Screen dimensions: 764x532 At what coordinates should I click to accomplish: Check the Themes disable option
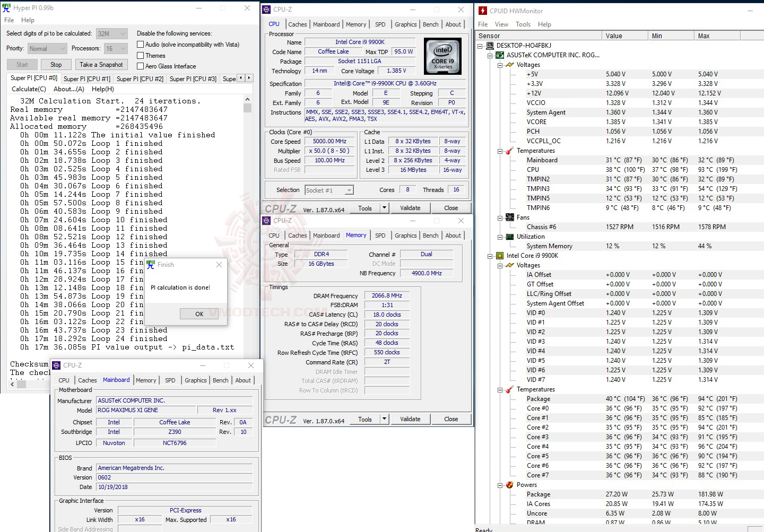[x=141, y=55]
